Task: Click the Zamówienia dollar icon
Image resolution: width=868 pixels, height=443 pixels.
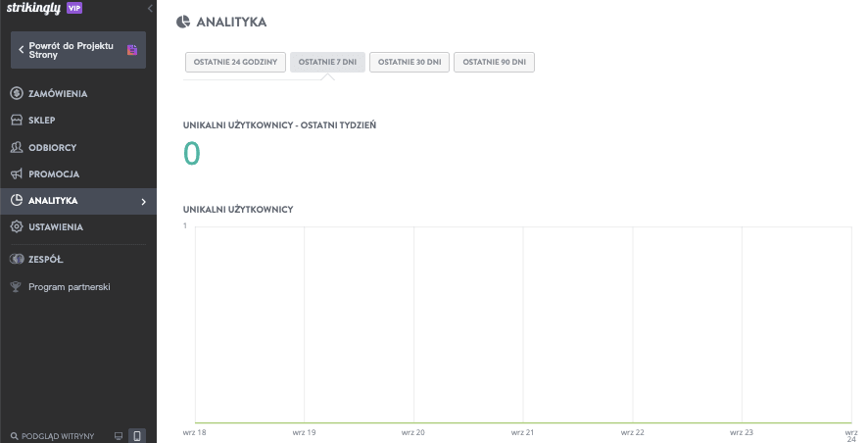Action: [x=17, y=93]
